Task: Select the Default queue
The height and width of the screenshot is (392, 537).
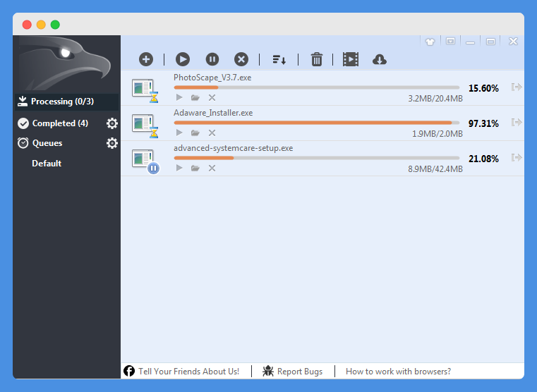Action: (47, 164)
